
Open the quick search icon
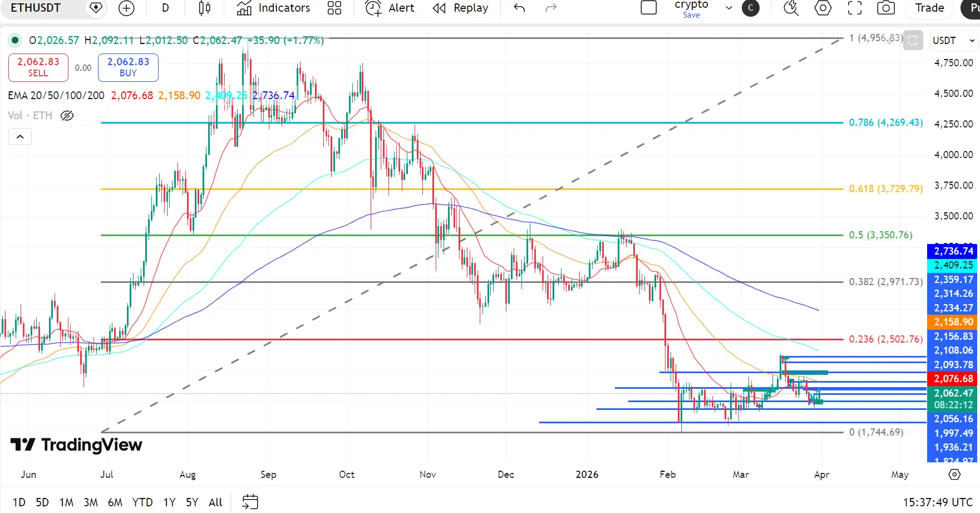(791, 8)
